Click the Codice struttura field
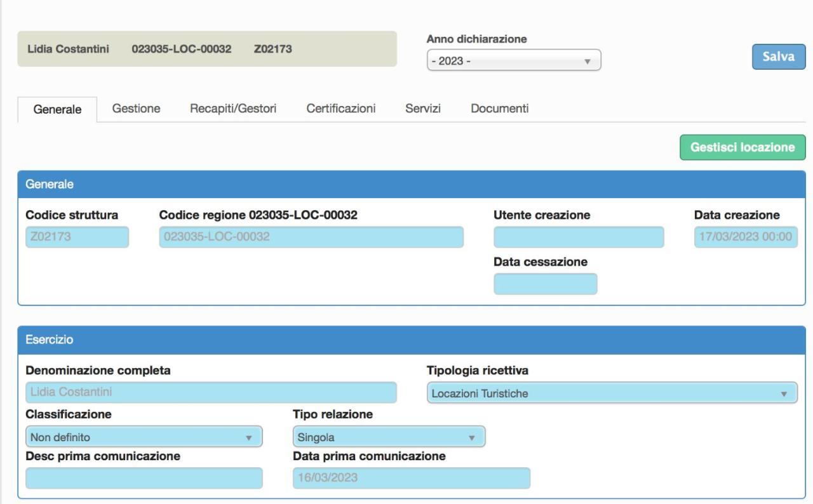The width and height of the screenshot is (813, 504). coord(77,237)
